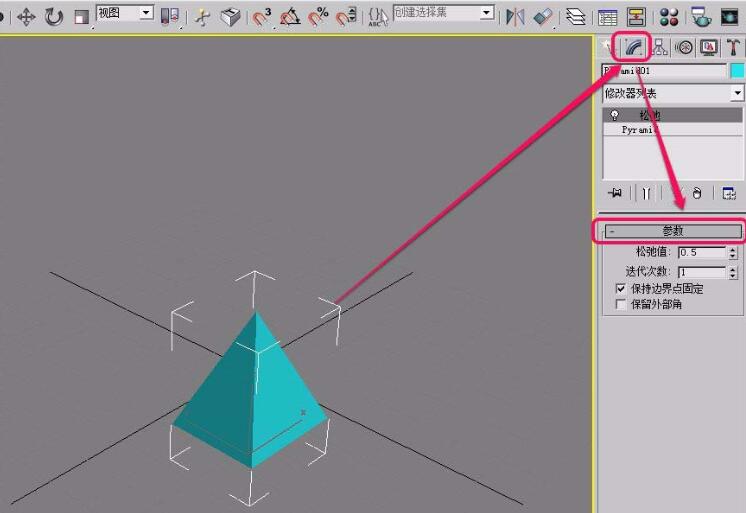Toggle keyboard shortcut override icon
Image resolution: width=746 pixels, height=513 pixels.
click(x=231, y=18)
